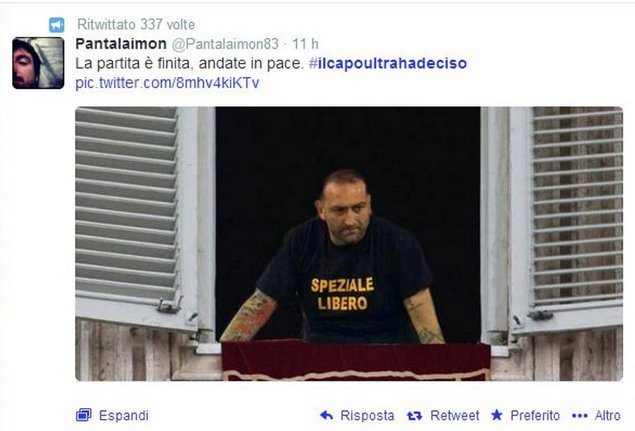Reply using the Risposta label
635x431 pixels.
tap(367, 416)
